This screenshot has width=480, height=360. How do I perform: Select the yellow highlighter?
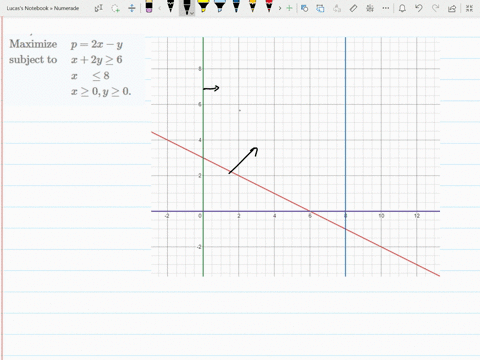tap(203, 7)
